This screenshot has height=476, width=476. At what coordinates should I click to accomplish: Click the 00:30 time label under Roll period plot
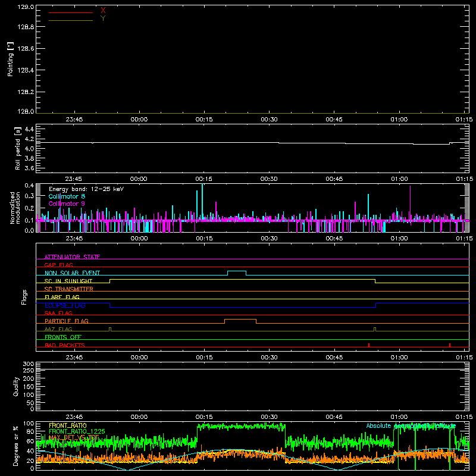coord(269,179)
